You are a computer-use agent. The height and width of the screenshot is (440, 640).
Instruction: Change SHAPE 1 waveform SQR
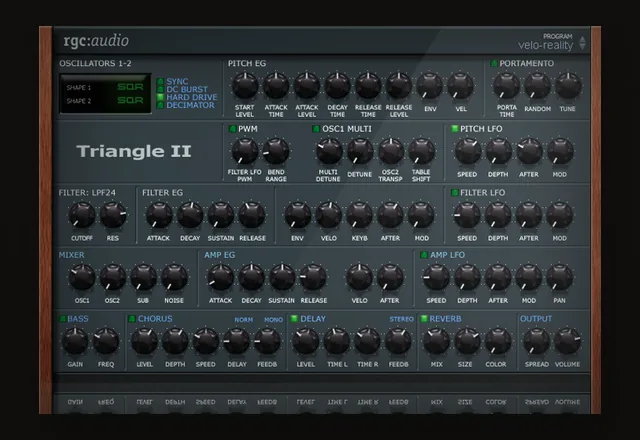click(130, 87)
